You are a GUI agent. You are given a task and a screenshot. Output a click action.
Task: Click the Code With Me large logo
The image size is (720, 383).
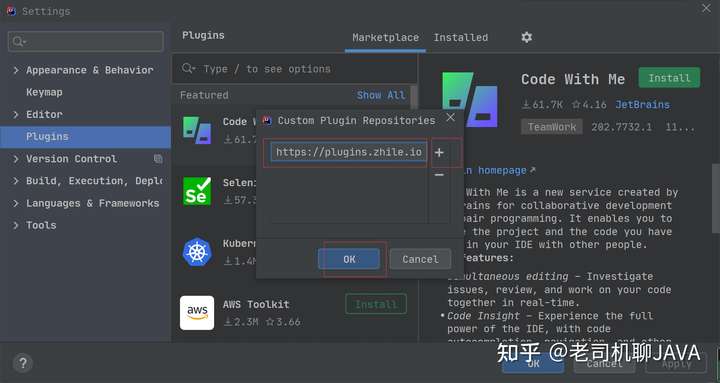[x=469, y=100]
